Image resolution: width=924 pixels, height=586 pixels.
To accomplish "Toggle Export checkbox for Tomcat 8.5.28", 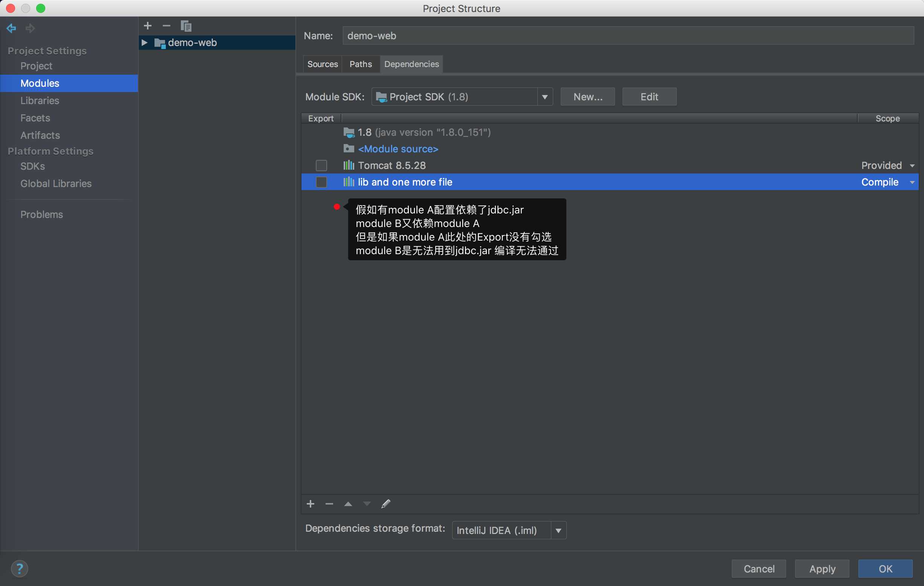I will (321, 166).
